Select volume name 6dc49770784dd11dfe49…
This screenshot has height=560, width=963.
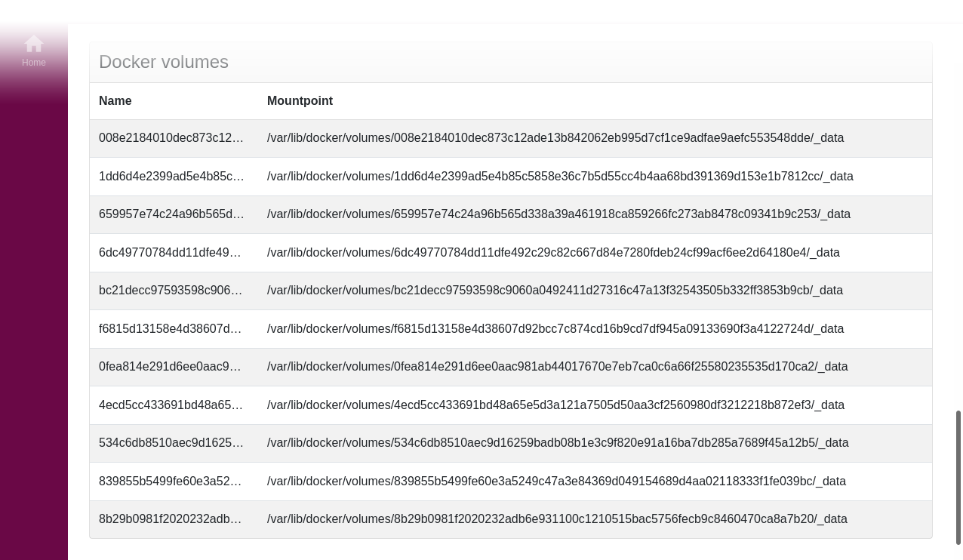tap(170, 253)
